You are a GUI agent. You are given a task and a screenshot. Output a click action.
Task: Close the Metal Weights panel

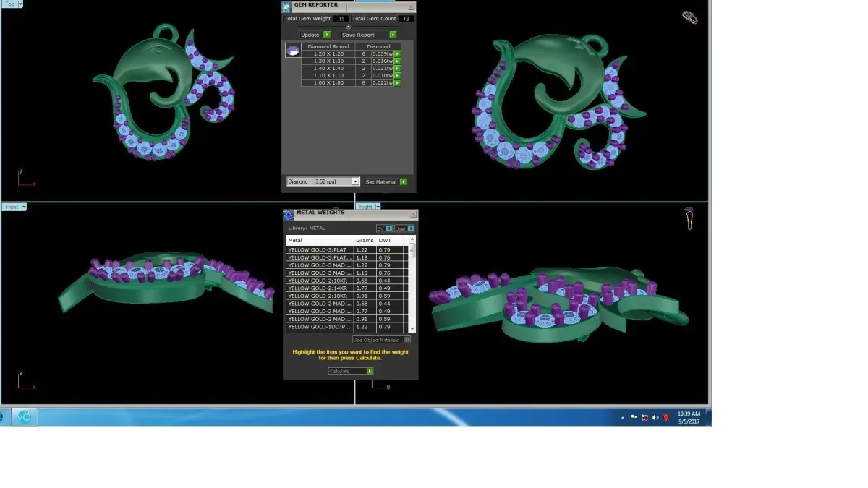click(x=414, y=215)
